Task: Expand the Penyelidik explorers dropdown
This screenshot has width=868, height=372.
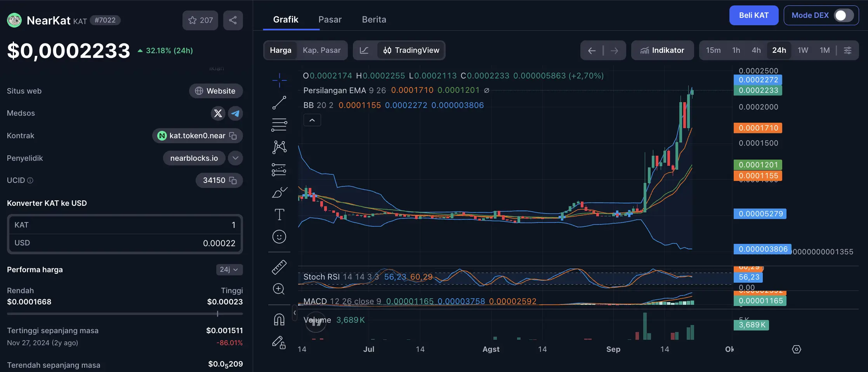Action: click(x=235, y=158)
